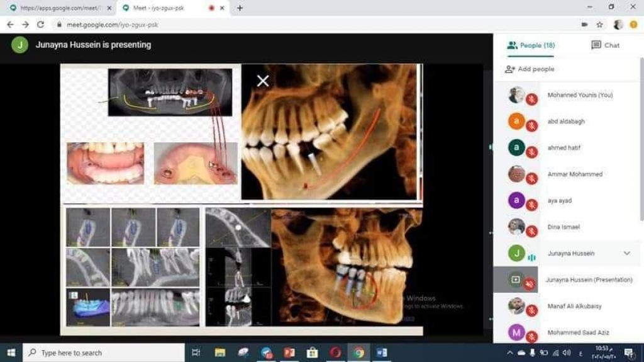Open File Explorer from the taskbar
The image size is (644, 362).
point(220,353)
